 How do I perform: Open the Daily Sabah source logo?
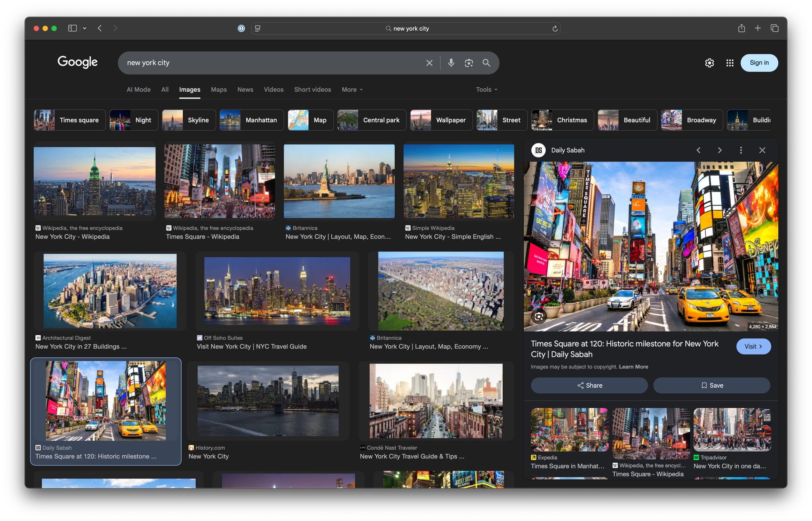pyautogui.click(x=538, y=150)
